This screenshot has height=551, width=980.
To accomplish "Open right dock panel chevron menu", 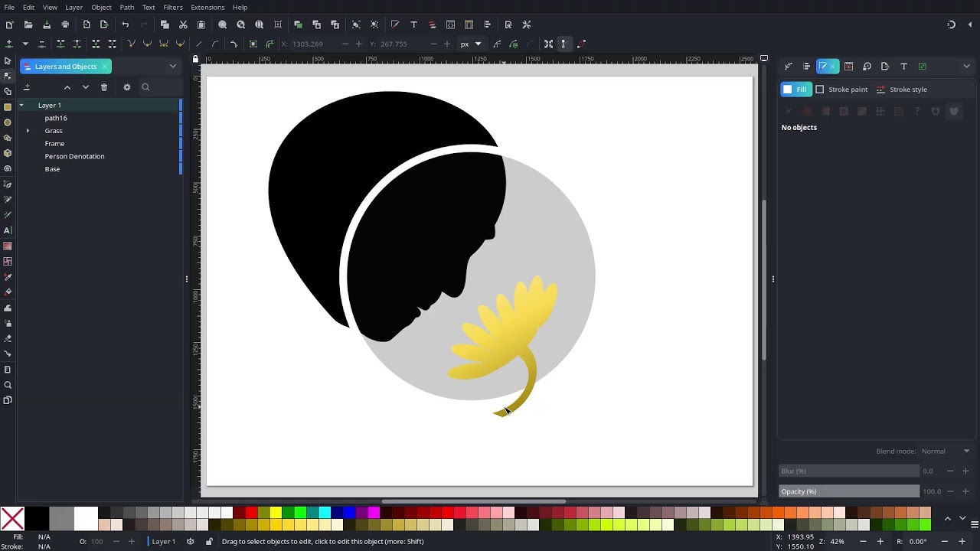I will [966, 67].
